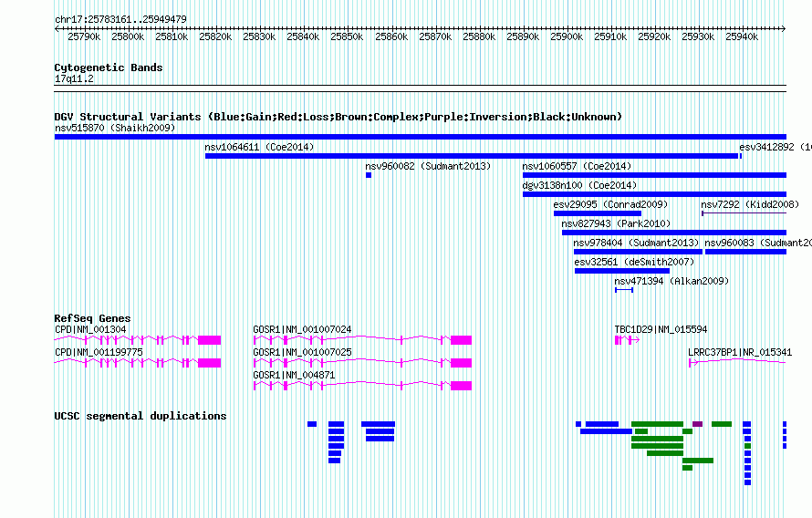Click the nsv1064611 (Coe2014) variant label
Screen dimensions: 812x518
point(259,147)
